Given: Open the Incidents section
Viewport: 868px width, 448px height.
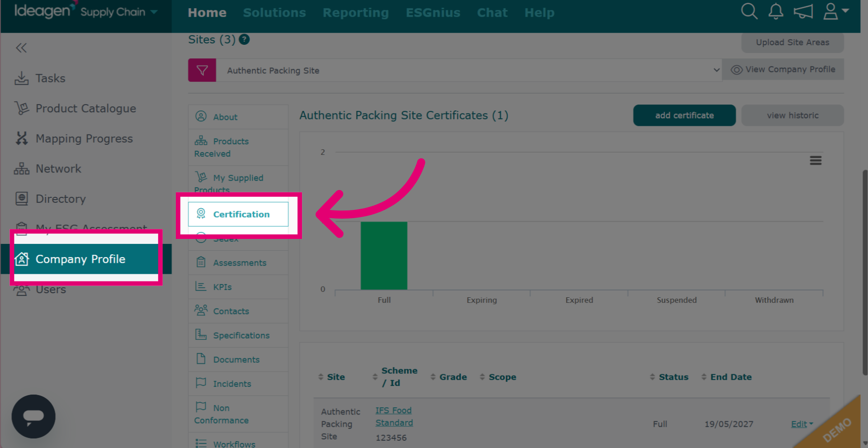Looking at the screenshot, I should (238, 384).
